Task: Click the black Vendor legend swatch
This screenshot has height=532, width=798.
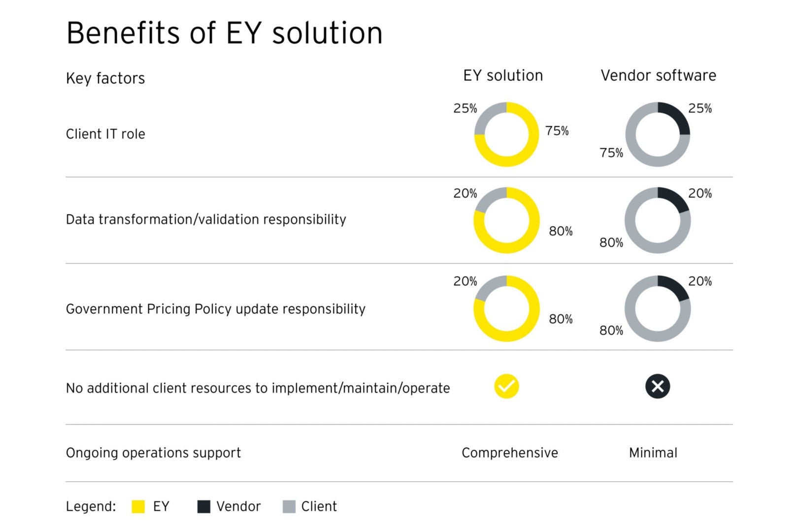Action: point(203,506)
